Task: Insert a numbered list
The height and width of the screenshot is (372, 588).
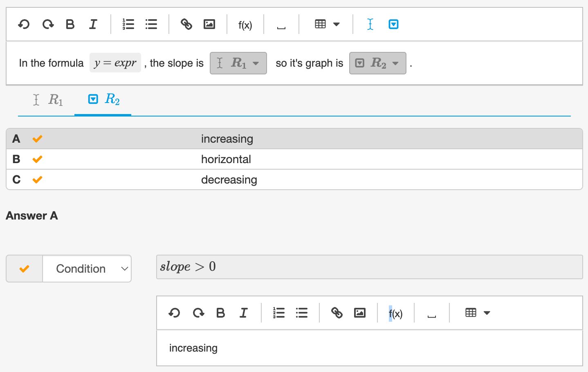Action: point(128,24)
